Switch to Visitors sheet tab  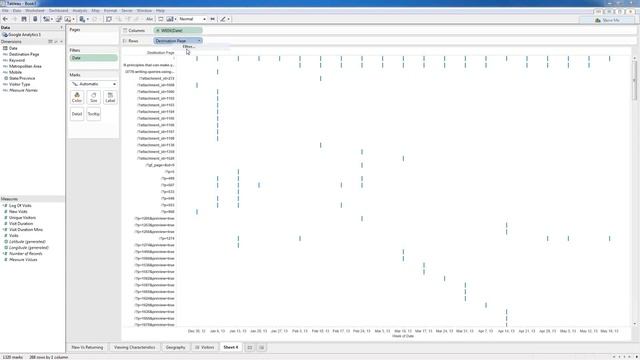[x=204, y=347]
